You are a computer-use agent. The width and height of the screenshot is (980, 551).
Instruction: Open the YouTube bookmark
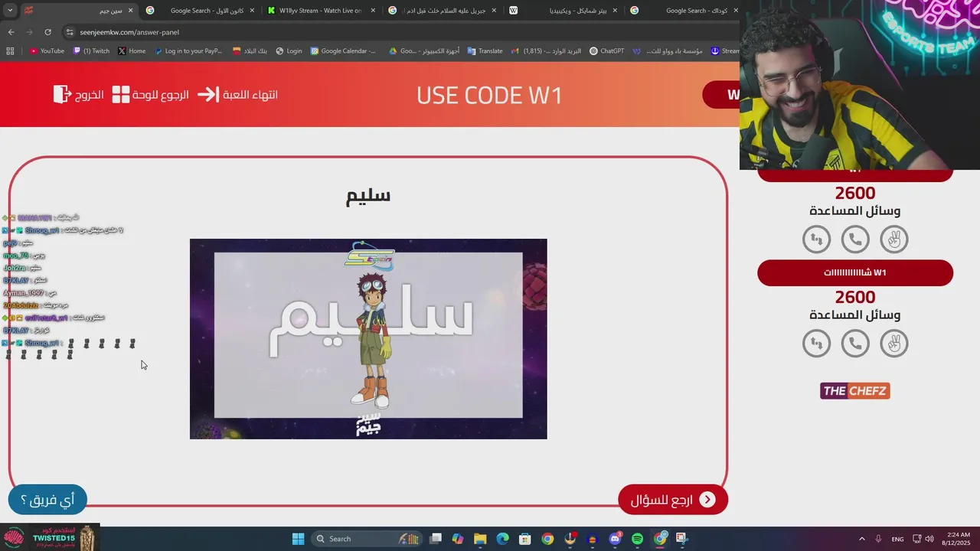tap(47, 51)
